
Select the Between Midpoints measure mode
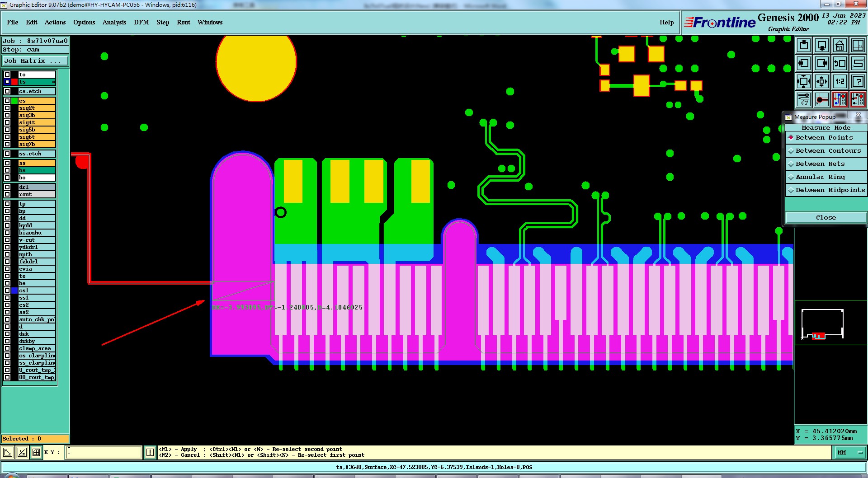pyautogui.click(x=826, y=190)
